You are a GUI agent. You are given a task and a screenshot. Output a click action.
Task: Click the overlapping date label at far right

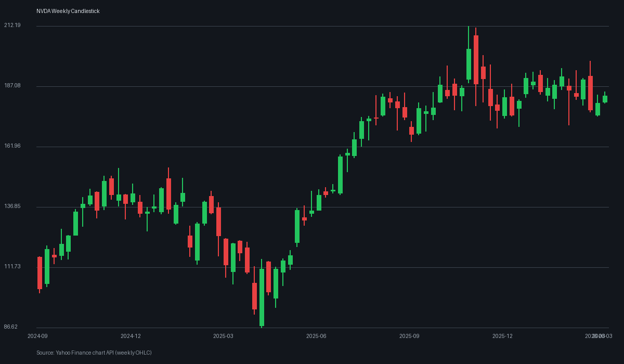(599, 336)
